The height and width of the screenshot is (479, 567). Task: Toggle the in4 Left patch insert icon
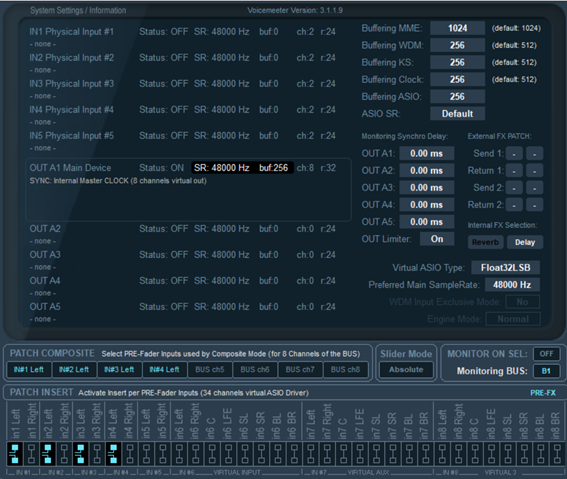click(113, 454)
